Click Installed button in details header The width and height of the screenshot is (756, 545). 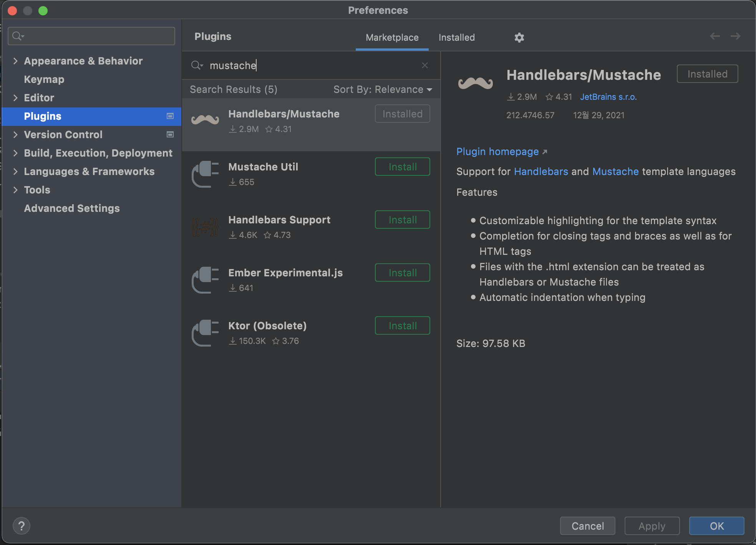pos(707,74)
